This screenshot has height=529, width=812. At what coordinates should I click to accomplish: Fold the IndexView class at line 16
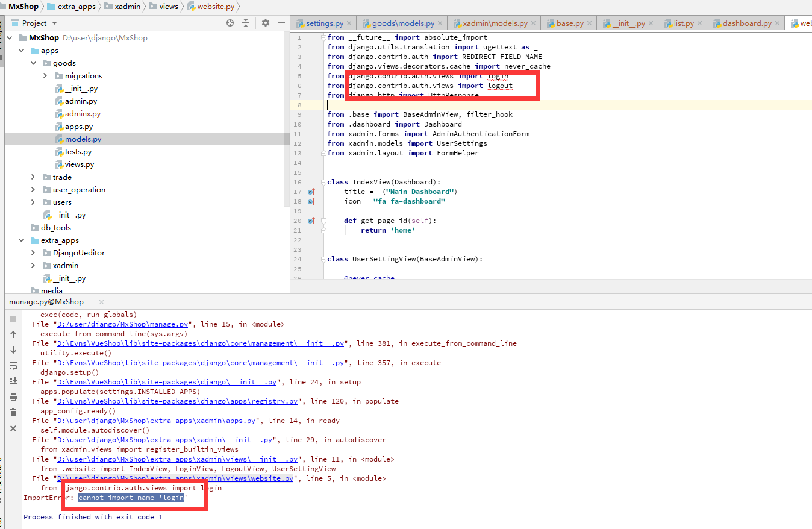(x=323, y=182)
